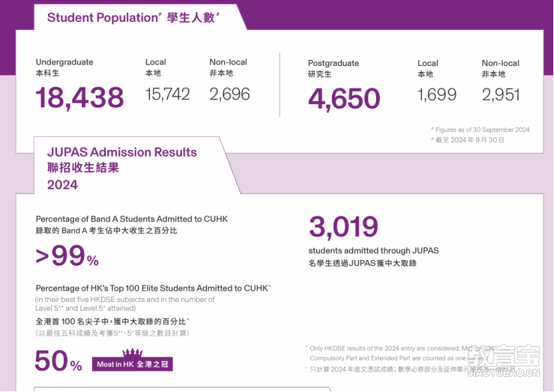The width and height of the screenshot is (554, 392).
Task: Select the '>99%' figure
Action: (x=67, y=255)
